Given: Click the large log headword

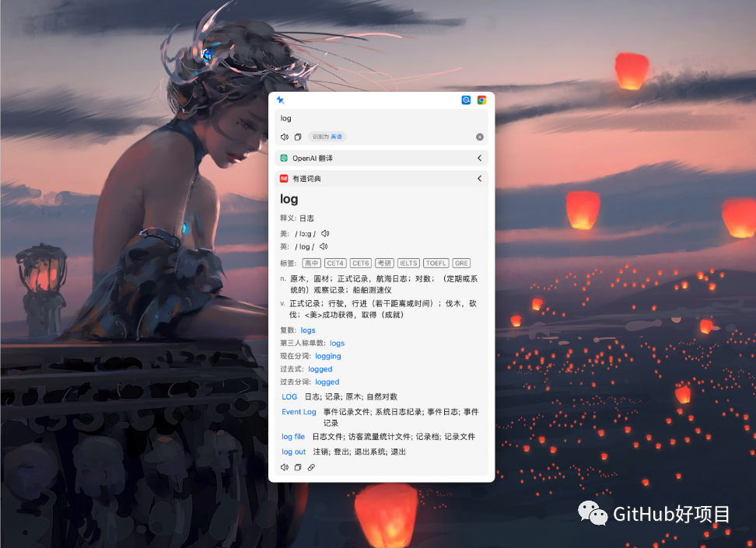Looking at the screenshot, I should pyautogui.click(x=289, y=199).
